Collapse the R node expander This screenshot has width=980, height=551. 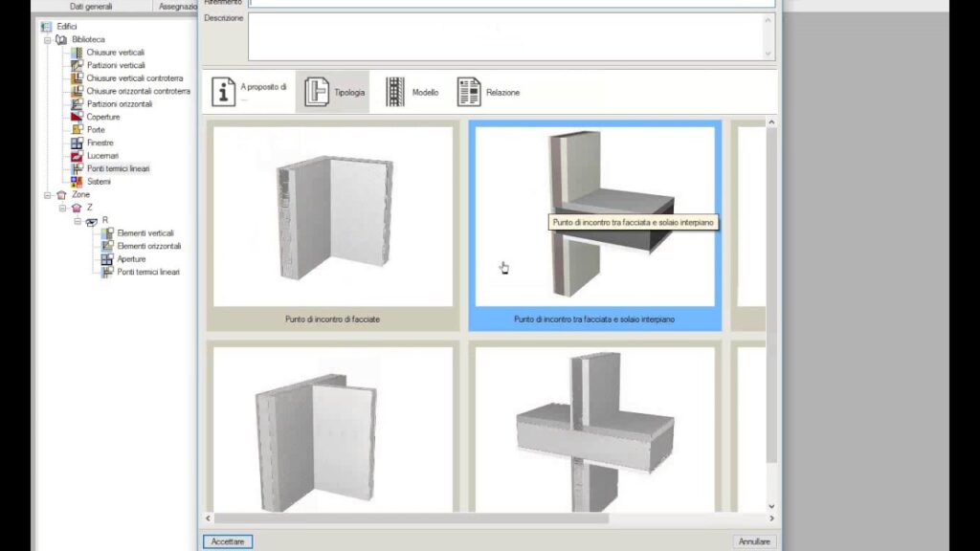pos(78,220)
